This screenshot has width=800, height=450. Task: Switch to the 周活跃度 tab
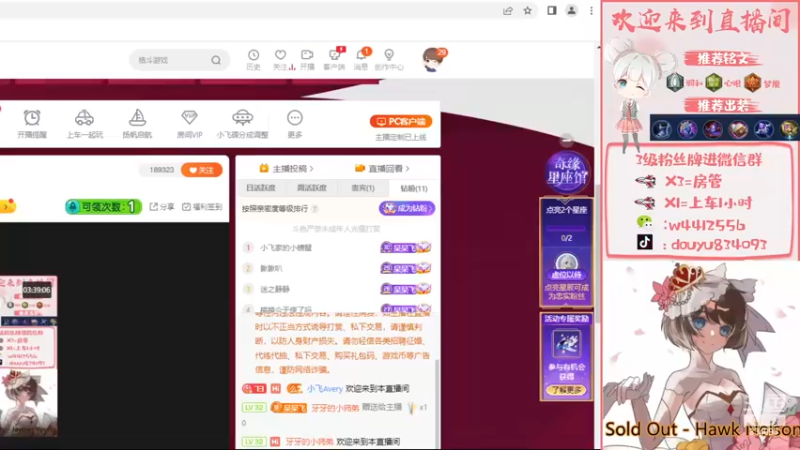312,188
